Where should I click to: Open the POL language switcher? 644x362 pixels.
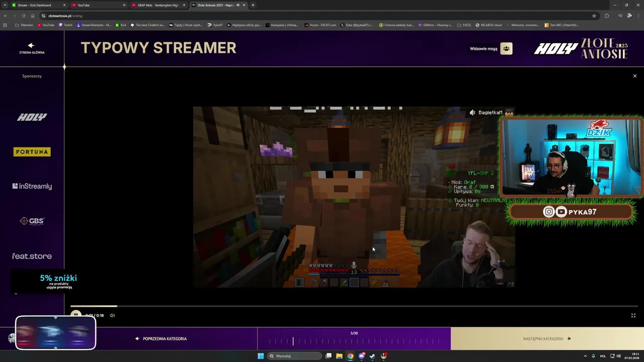[603, 356]
